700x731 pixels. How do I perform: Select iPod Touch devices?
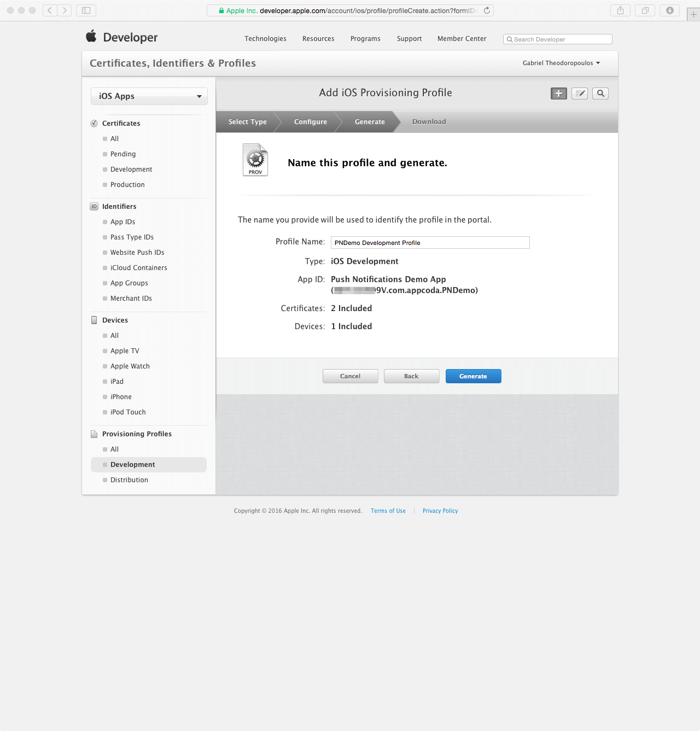(128, 412)
